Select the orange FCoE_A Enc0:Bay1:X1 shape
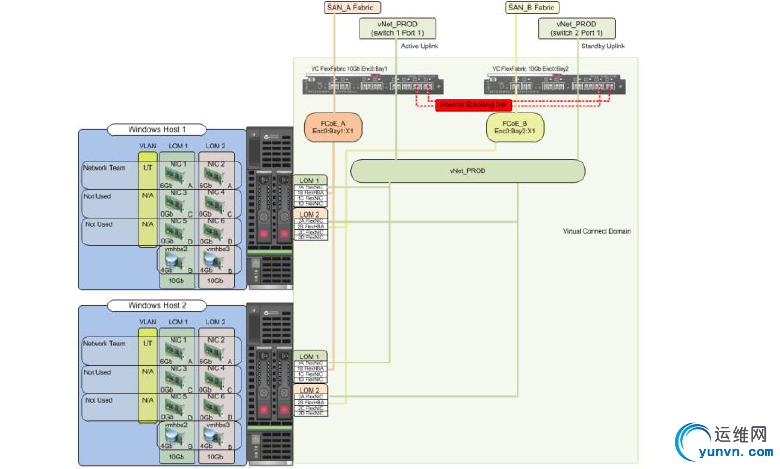Image resolution: width=780 pixels, height=469 pixels. [333, 127]
